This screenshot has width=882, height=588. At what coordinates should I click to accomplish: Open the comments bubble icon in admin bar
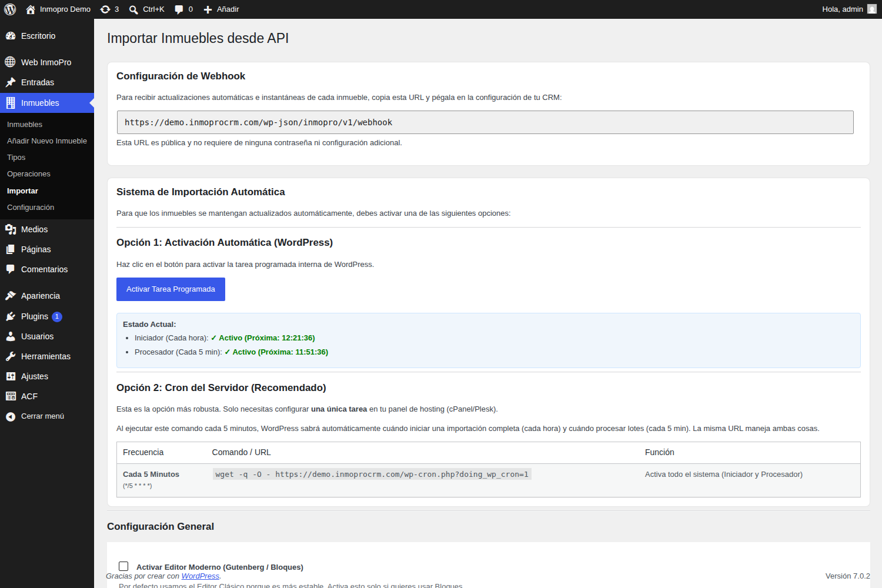[x=179, y=9]
